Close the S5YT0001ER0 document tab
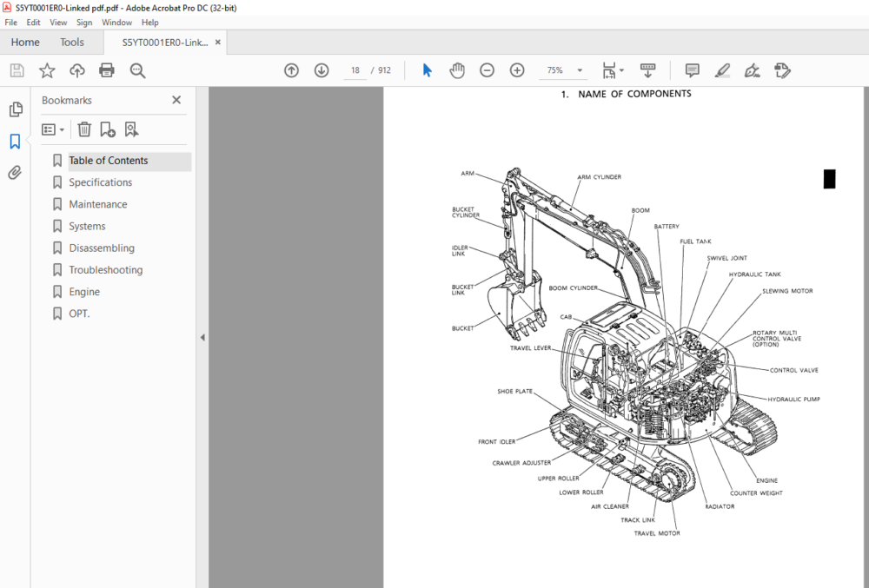 click(218, 42)
